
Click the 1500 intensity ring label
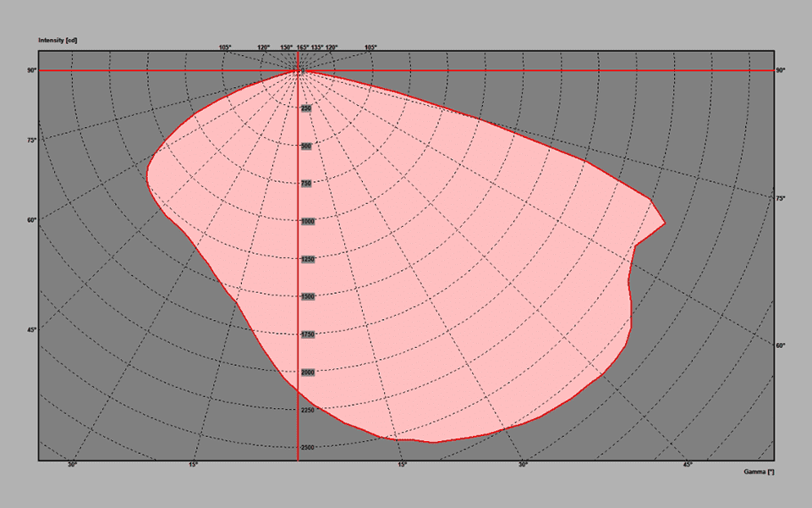308,296
